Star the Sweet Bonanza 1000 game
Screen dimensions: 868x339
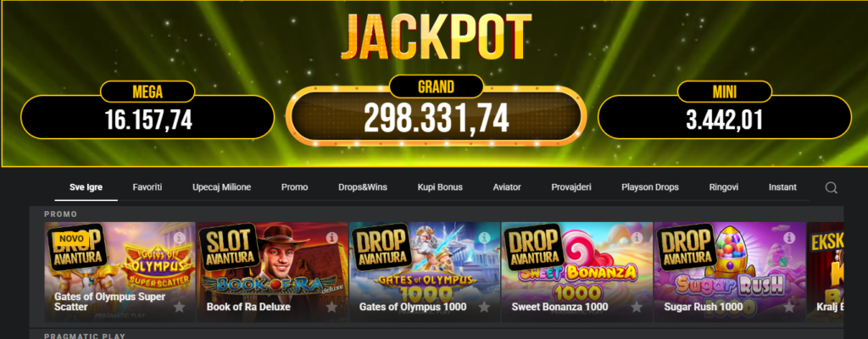(x=637, y=307)
